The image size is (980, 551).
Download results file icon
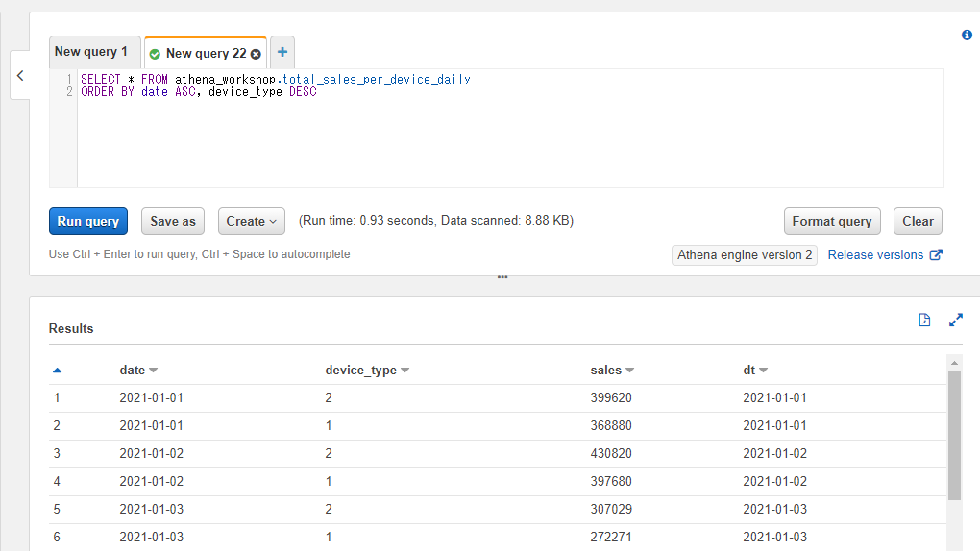tap(924, 320)
